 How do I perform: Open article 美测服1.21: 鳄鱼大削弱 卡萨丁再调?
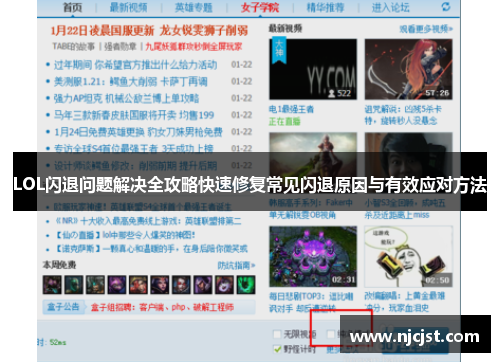131,81
